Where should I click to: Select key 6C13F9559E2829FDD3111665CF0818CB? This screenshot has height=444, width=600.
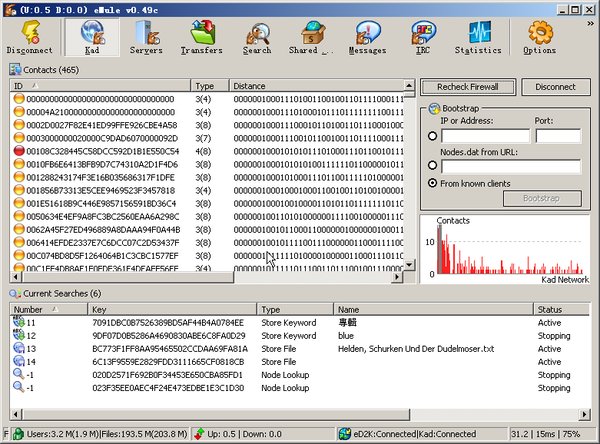pyautogui.click(x=168, y=362)
